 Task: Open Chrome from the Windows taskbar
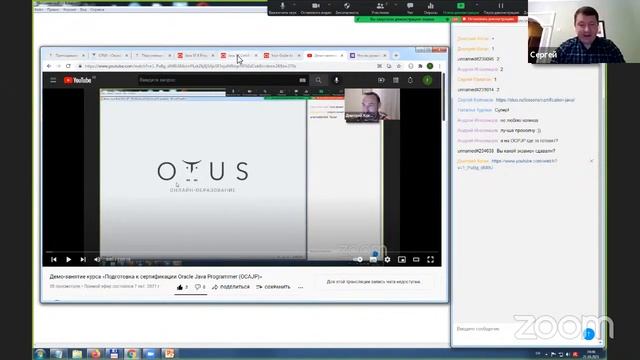click(x=131, y=354)
